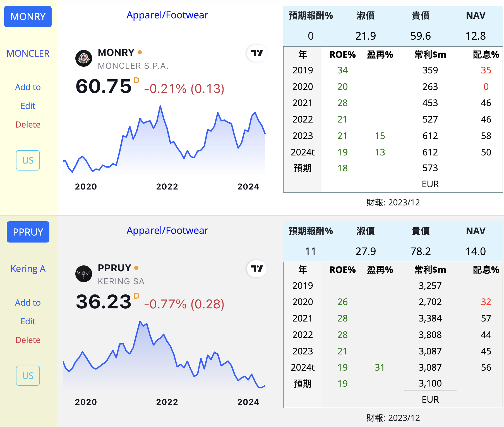Click the PPRUY price history chart

[x=164, y=355]
